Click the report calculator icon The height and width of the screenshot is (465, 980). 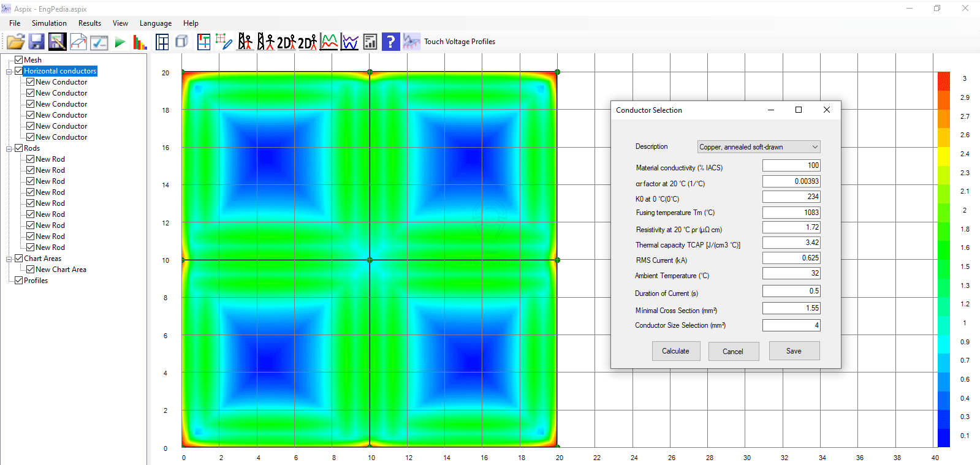[370, 42]
